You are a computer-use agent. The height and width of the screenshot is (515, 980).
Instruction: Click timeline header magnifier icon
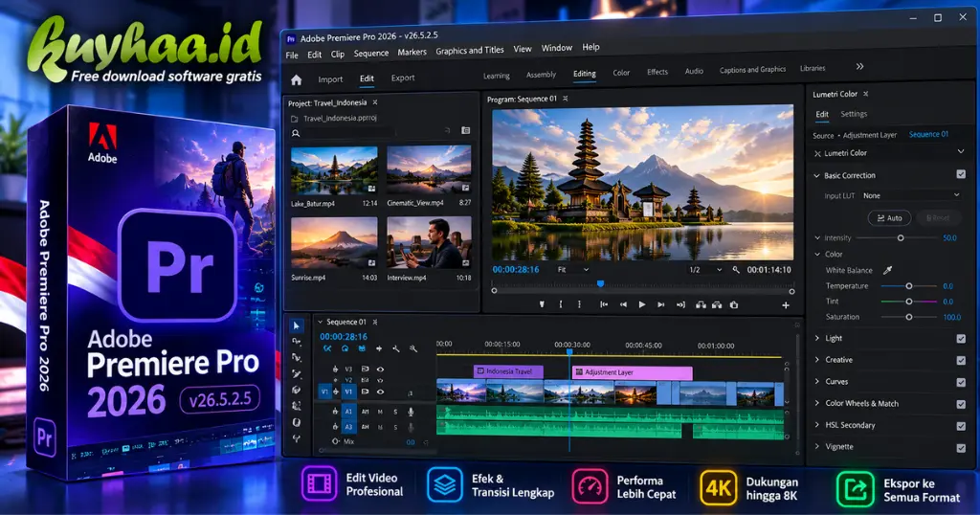[413, 348]
